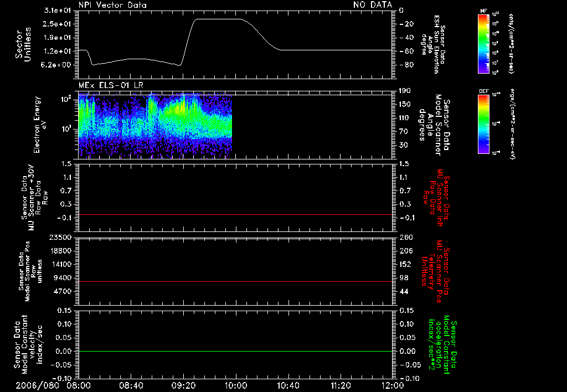Click the white ESH Sun Elevation curve plateau
Screen dimensions: 567x392
pos(218,19)
